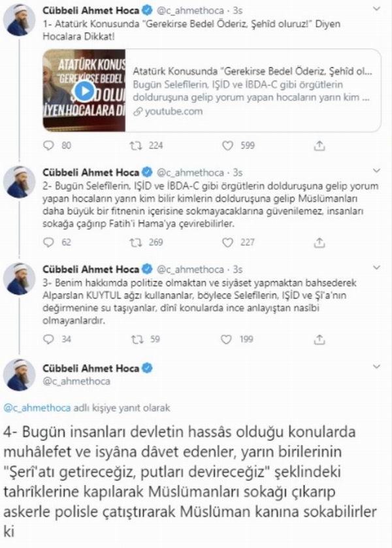The image size is (392, 548).
Task: Open the comments on the third tweet with 34 replies
Action: point(48,339)
